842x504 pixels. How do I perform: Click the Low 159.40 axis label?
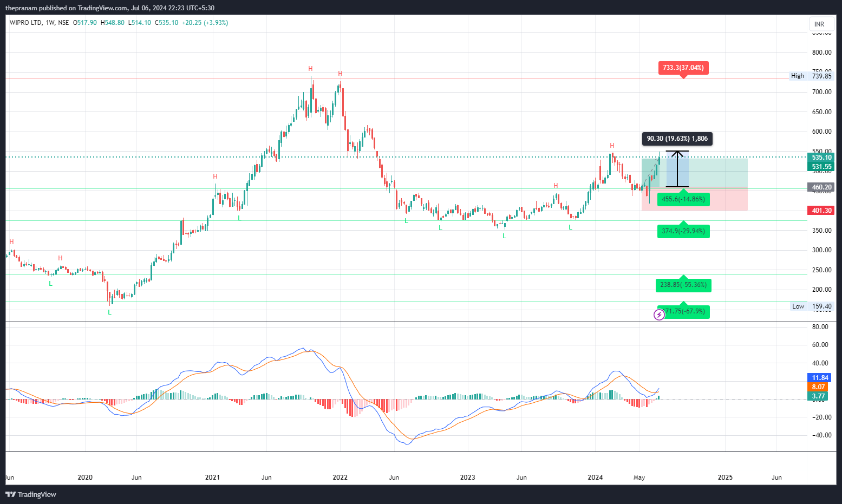pyautogui.click(x=811, y=306)
